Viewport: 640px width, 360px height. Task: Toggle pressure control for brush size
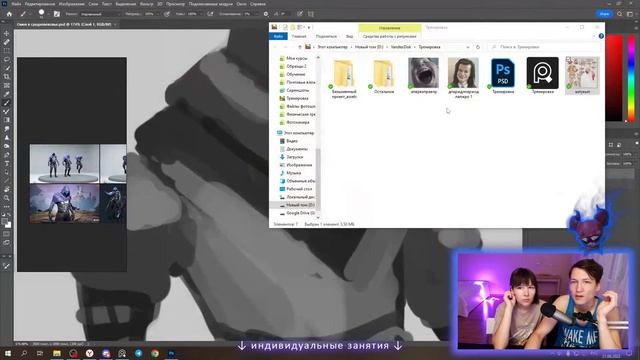[300, 14]
